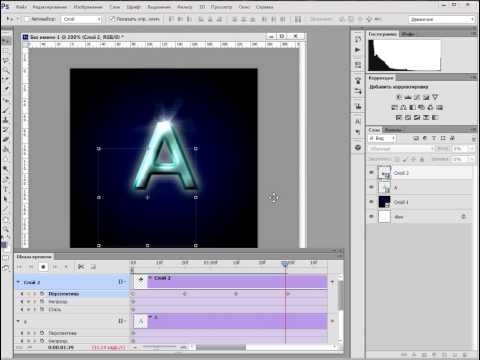The image size is (480, 360).
Task: Add a Color Balance adjustment layer
Action: click(403, 107)
